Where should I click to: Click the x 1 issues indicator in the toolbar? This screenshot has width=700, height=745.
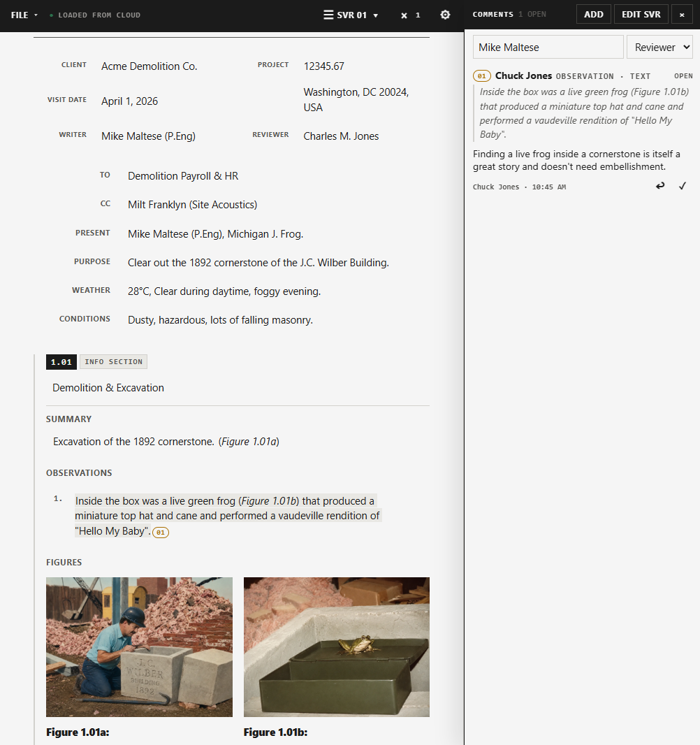(410, 15)
